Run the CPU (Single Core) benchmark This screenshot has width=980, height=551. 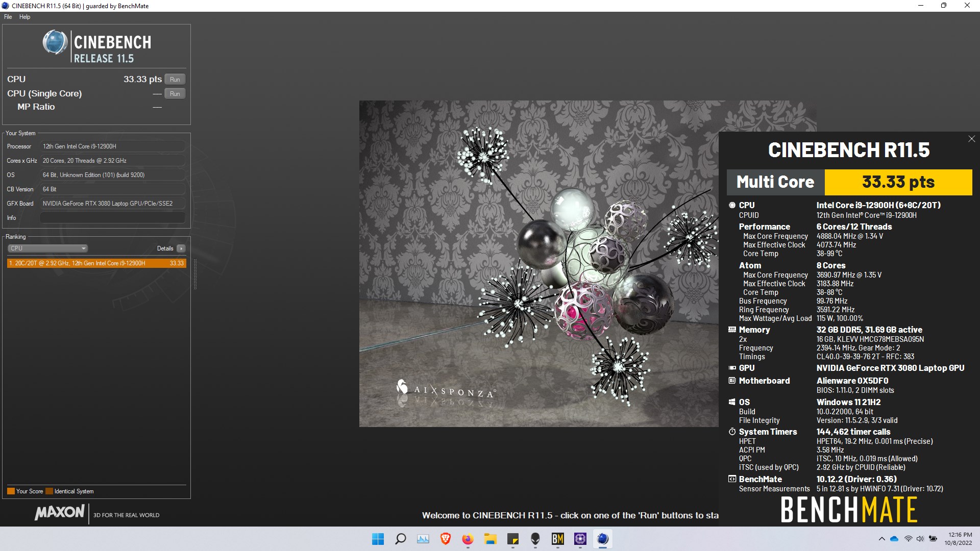(x=175, y=94)
